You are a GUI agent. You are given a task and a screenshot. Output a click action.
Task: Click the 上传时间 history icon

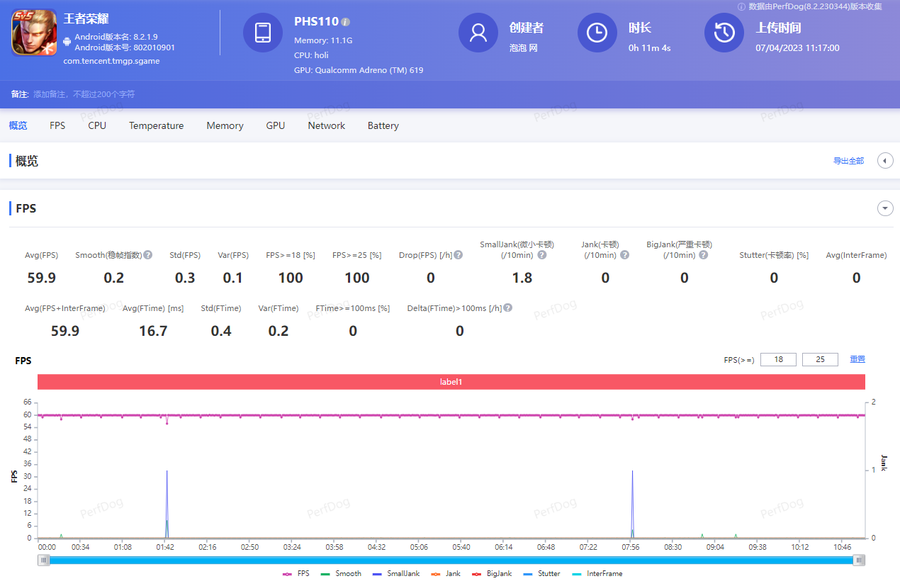tap(724, 33)
